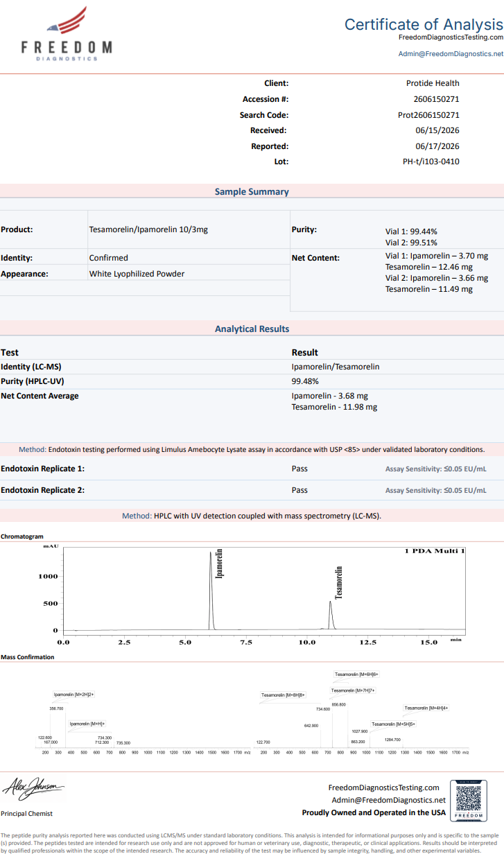Open the FreedomDiagnosticsTesting.com link in the footer

click(383, 787)
